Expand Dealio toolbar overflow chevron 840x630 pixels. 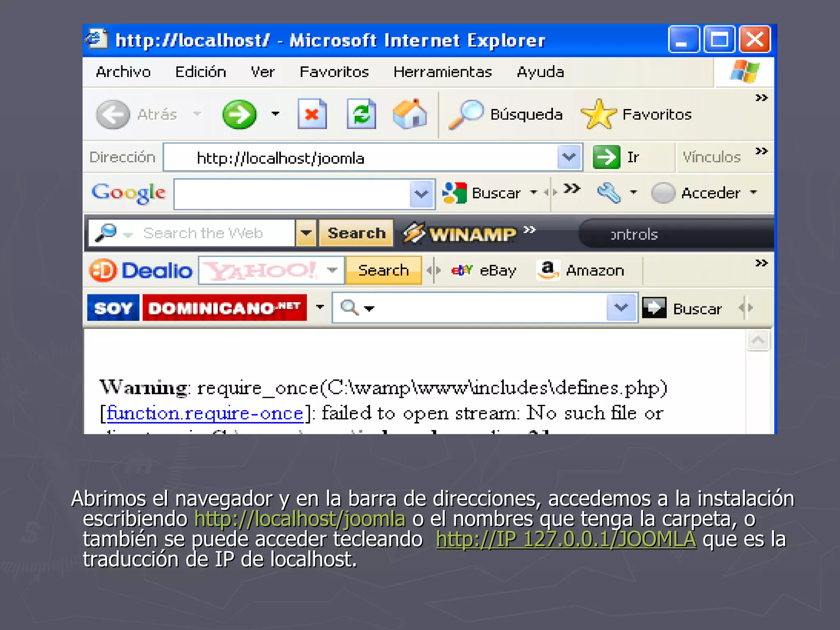(x=762, y=263)
